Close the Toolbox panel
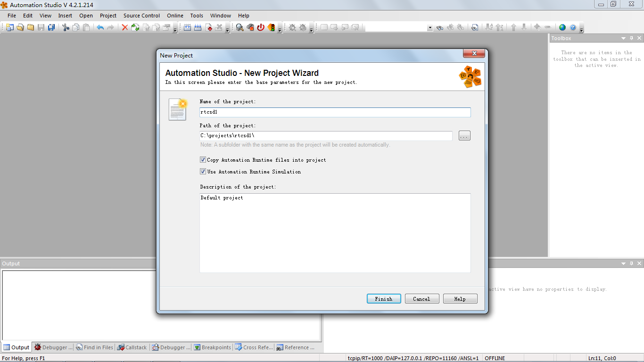The width and height of the screenshot is (644, 362). (x=640, y=38)
